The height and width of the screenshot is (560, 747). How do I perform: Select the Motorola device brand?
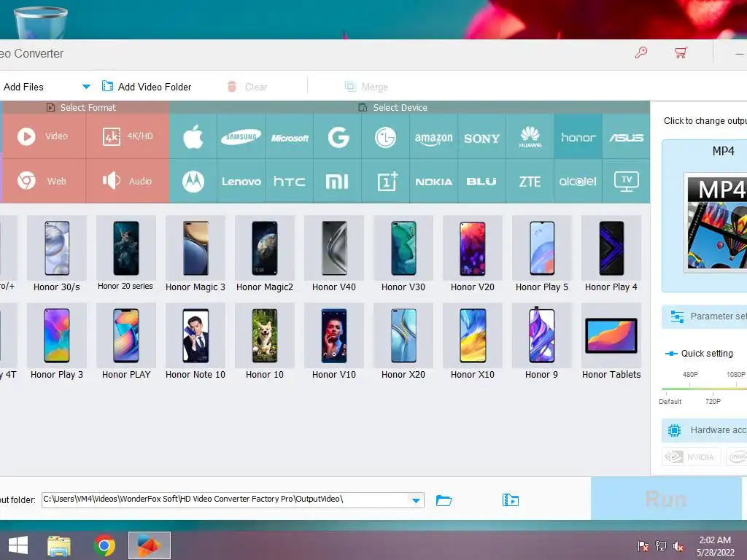pos(193,182)
